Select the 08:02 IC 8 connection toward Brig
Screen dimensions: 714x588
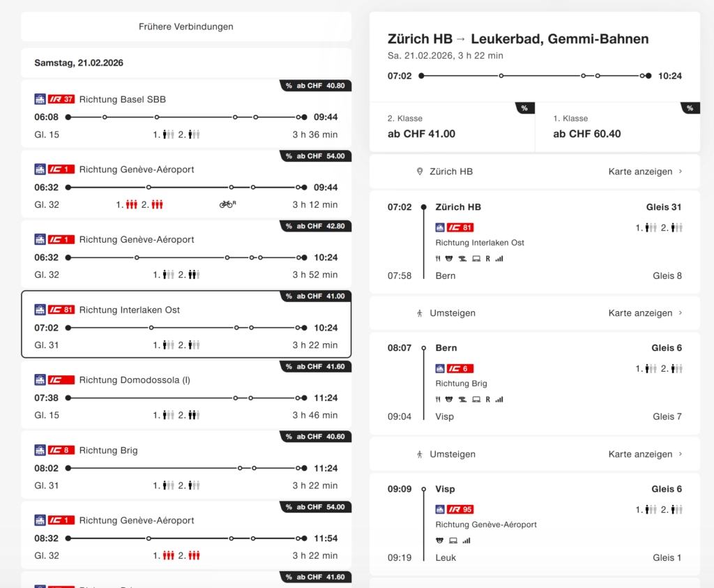click(186, 468)
